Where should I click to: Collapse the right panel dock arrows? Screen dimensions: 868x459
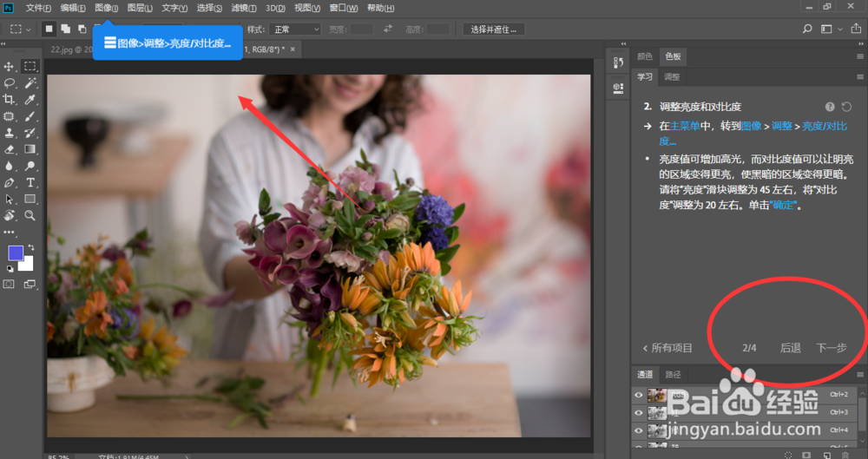[861, 43]
